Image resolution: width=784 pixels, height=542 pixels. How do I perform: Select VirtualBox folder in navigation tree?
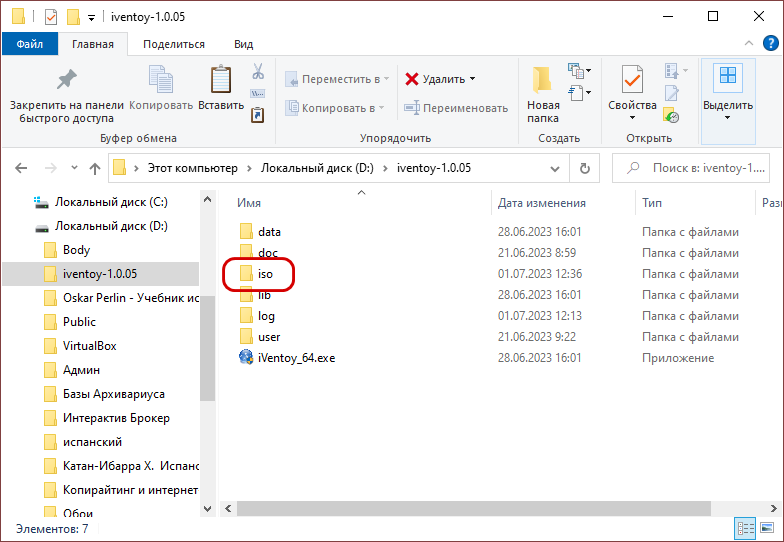pyautogui.click(x=80, y=346)
